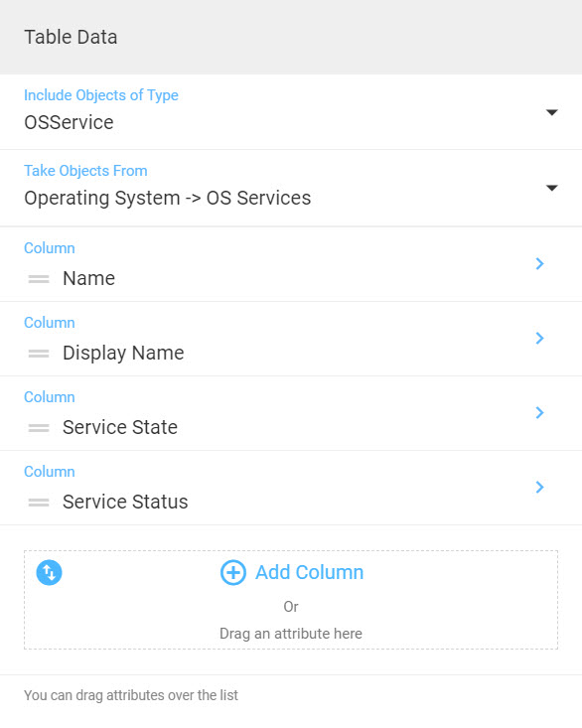Click the drag handle beside Service Status
The width and height of the screenshot is (582, 728).
pyautogui.click(x=39, y=503)
